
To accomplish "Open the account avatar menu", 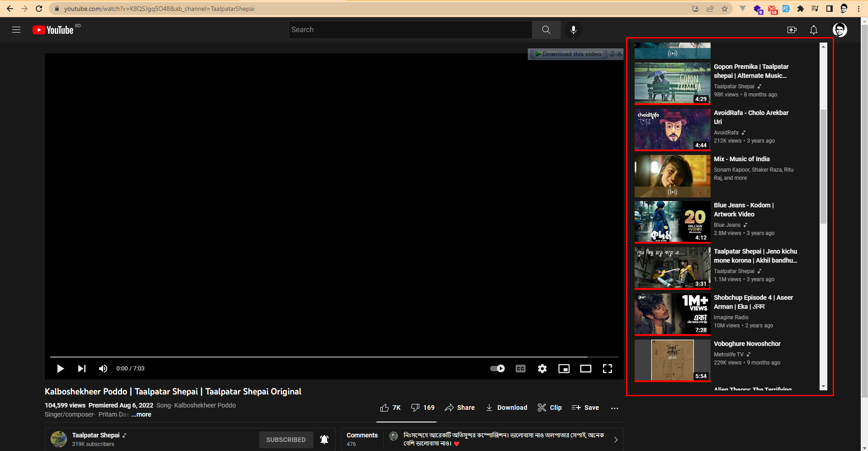I will [x=840, y=30].
